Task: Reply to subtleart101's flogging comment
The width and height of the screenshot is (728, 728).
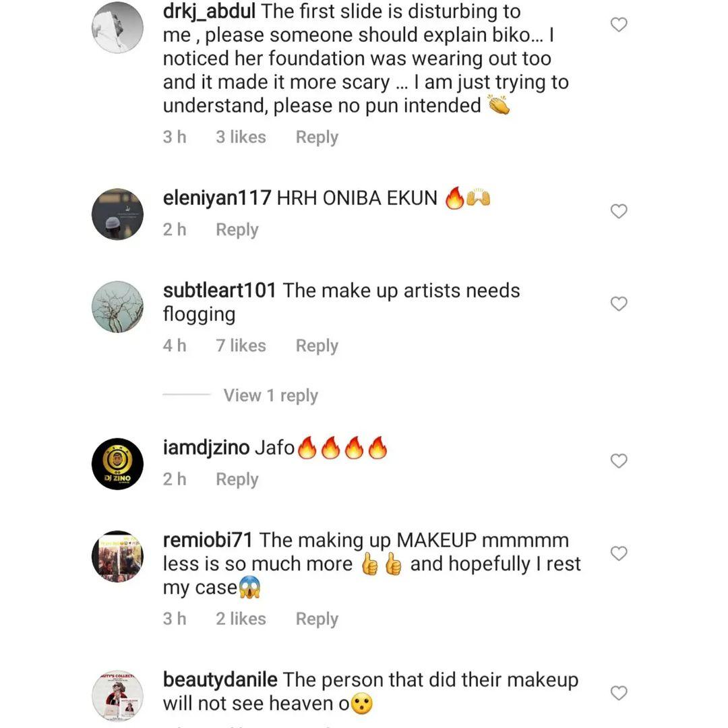Action: point(317,345)
